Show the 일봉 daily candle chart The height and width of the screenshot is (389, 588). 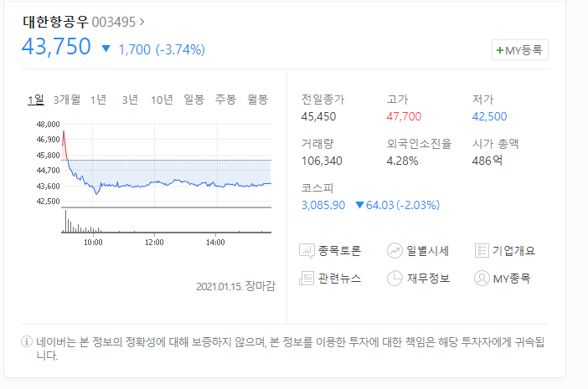pyautogui.click(x=193, y=100)
